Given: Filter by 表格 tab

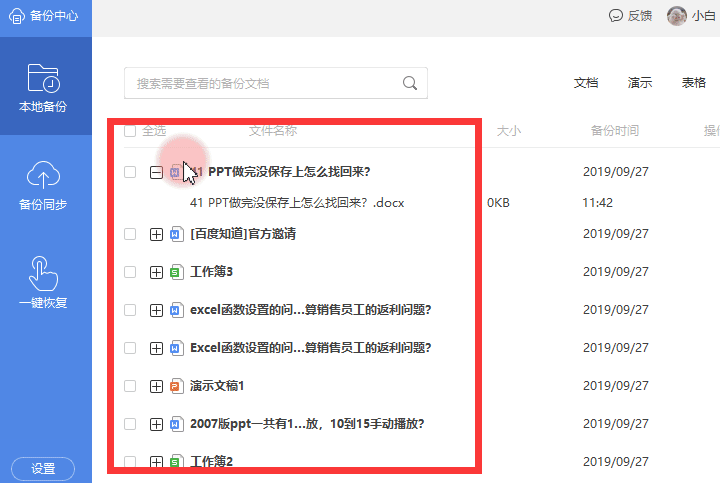Looking at the screenshot, I should (693, 83).
